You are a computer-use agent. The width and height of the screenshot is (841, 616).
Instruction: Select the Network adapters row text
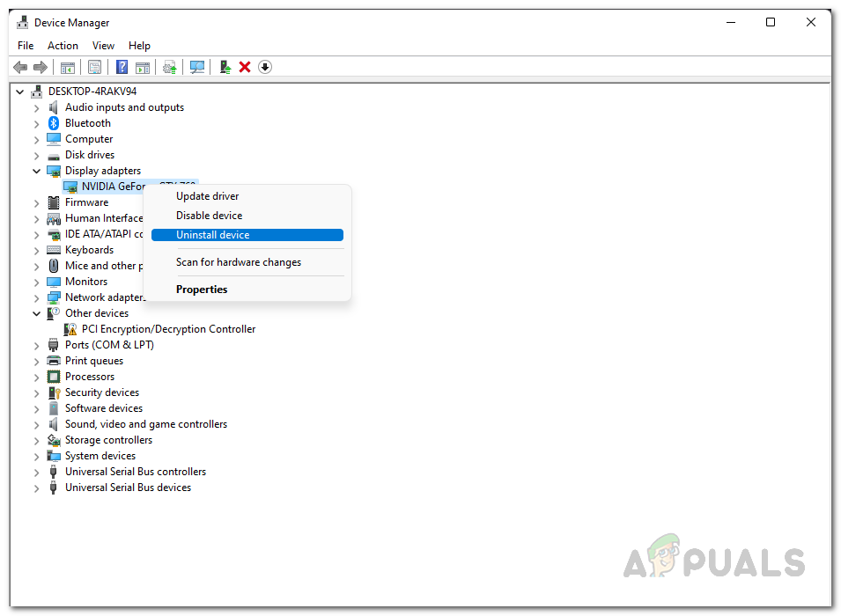pyautogui.click(x=105, y=297)
